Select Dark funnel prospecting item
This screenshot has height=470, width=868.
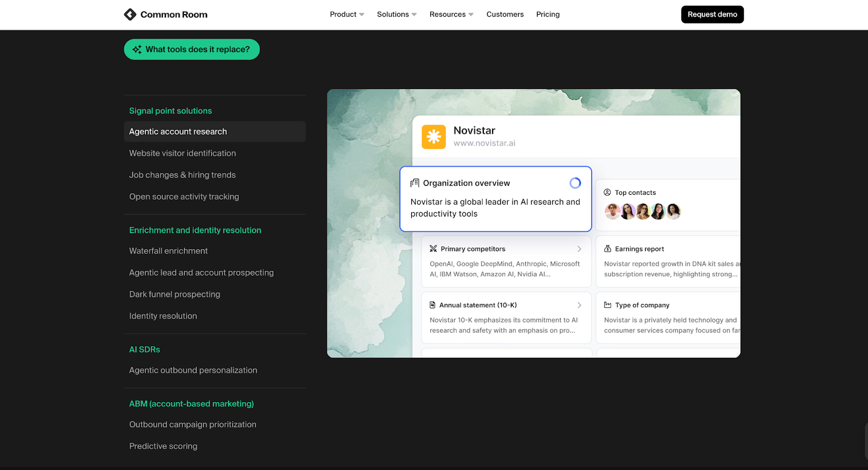point(175,294)
